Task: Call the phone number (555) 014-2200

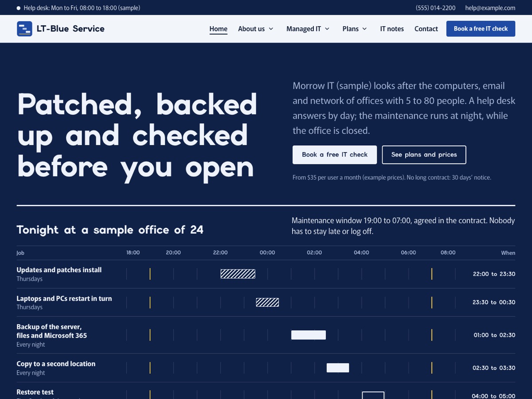Action: click(x=435, y=8)
